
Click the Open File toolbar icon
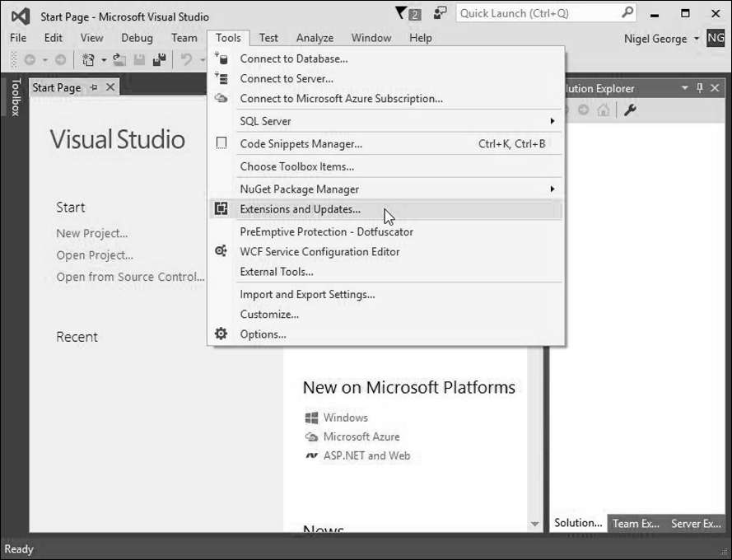pos(119,60)
